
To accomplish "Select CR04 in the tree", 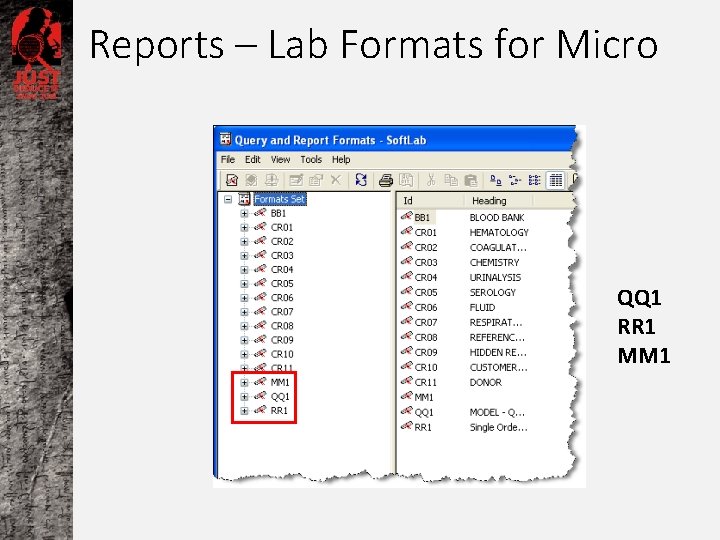I will pyautogui.click(x=282, y=270).
